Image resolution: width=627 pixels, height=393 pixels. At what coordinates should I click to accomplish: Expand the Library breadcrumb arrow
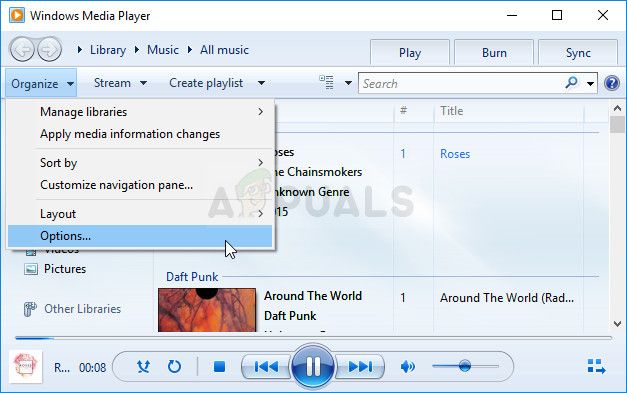tap(80, 50)
